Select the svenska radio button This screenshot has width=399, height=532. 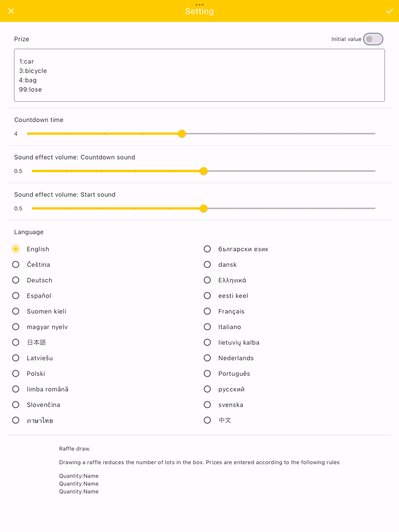pos(207,404)
